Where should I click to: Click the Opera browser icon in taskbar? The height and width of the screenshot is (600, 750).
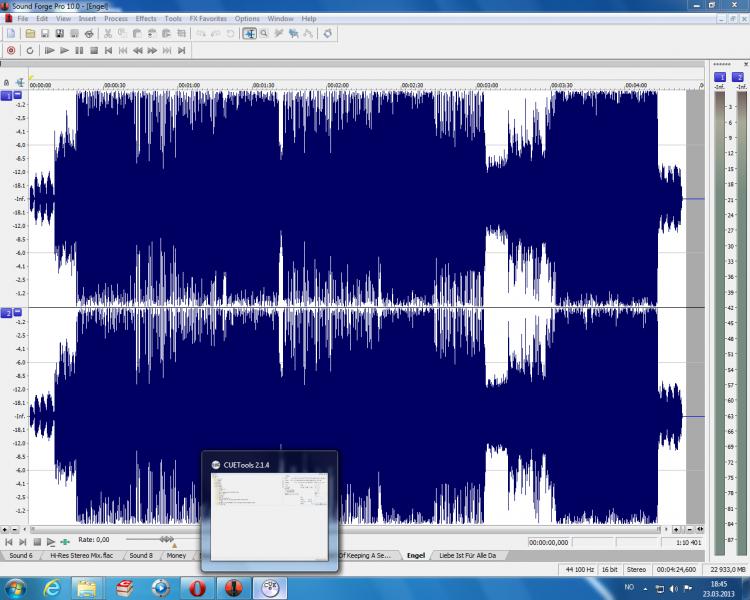[x=197, y=587]
